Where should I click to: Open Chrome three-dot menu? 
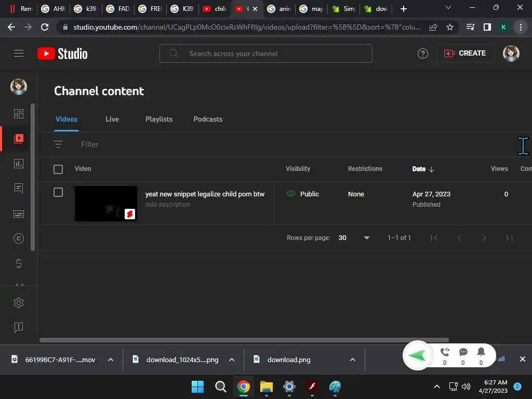pyautogui.click(x=521, y=27)
